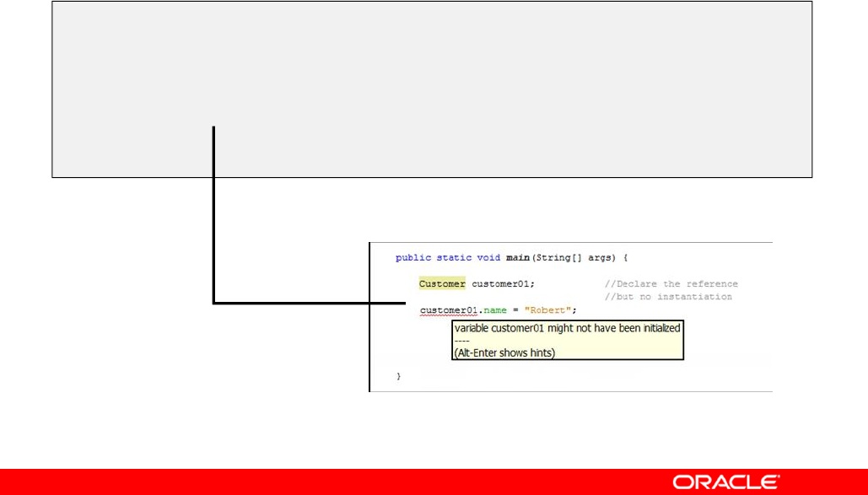Click the (Alt-Enter shows hints) text
The height and width of the screenshot is (495, 868).
coord(504,352)
